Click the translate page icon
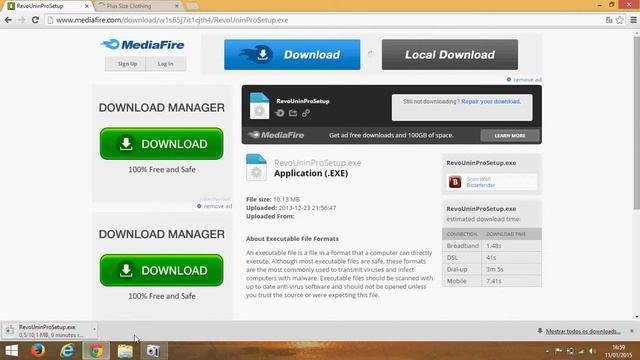640x360 pixels. [609, 20]
